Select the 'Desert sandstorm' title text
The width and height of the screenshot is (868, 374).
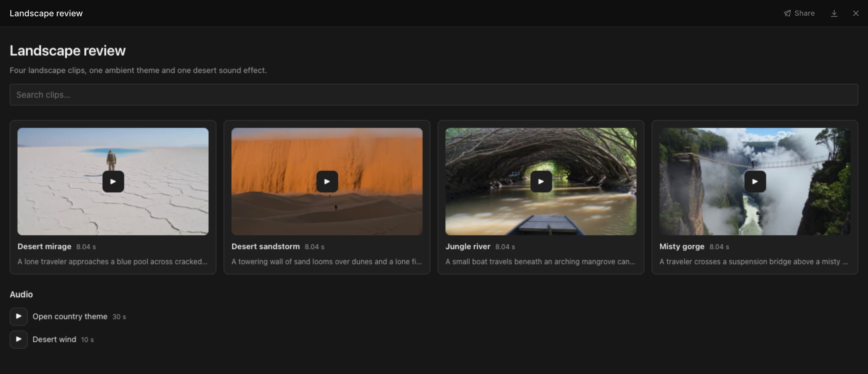pyautogui.click(x=266, y=246)
